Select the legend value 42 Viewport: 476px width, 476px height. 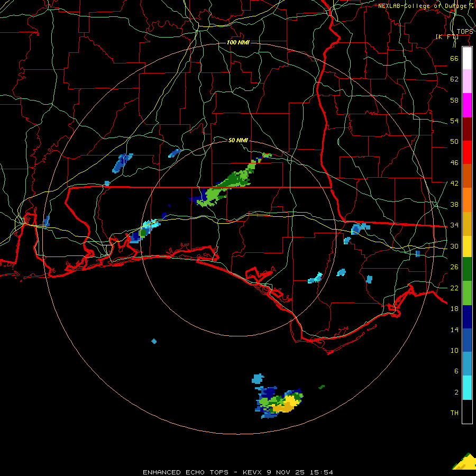click(454, 184)
